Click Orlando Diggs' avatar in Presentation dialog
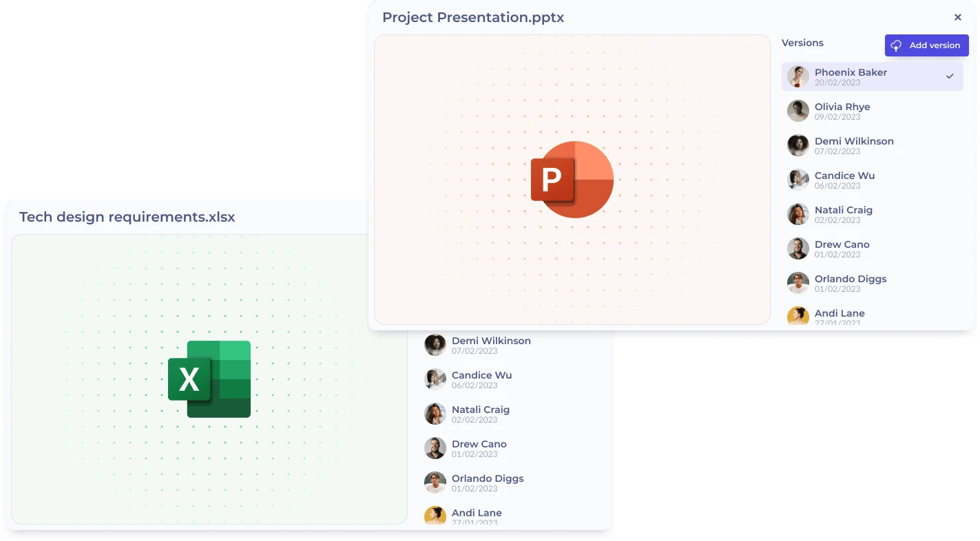This screenshot has width=980, height=541. [798, 283]
